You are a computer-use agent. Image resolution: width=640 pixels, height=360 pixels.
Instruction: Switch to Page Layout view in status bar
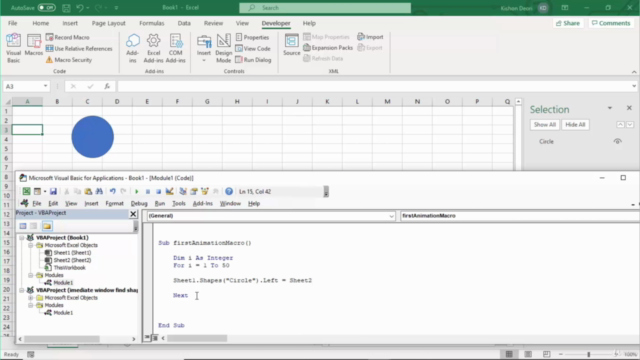tap(528, 354)
